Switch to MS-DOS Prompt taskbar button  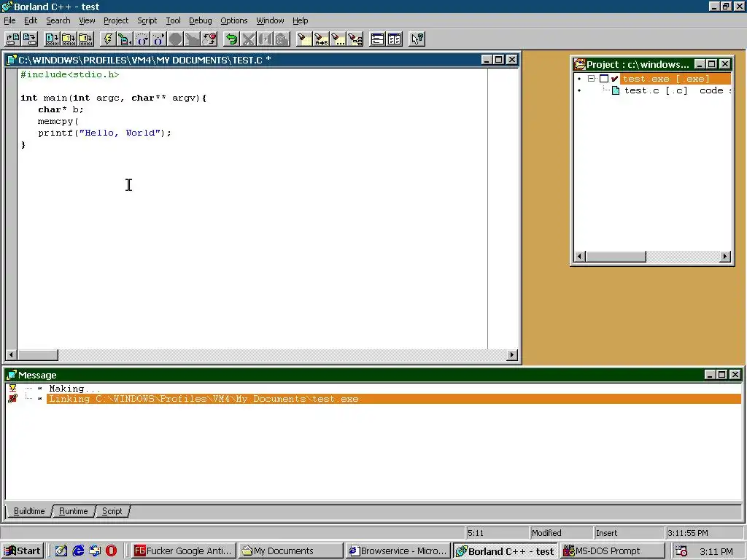point(613,551)
